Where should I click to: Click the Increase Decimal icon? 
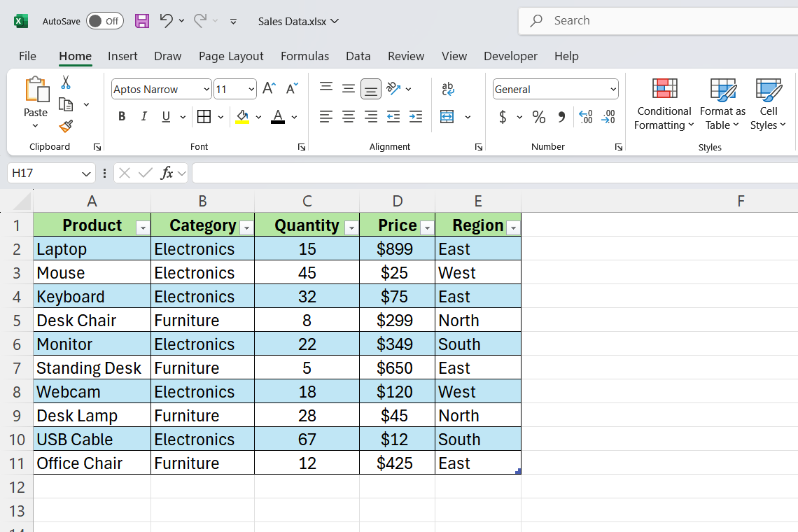tap(586, 117)
